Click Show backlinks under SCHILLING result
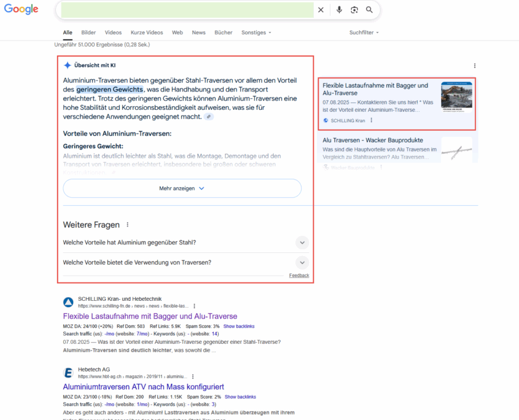Screen dimensions: 519x420 click(239, 326)
